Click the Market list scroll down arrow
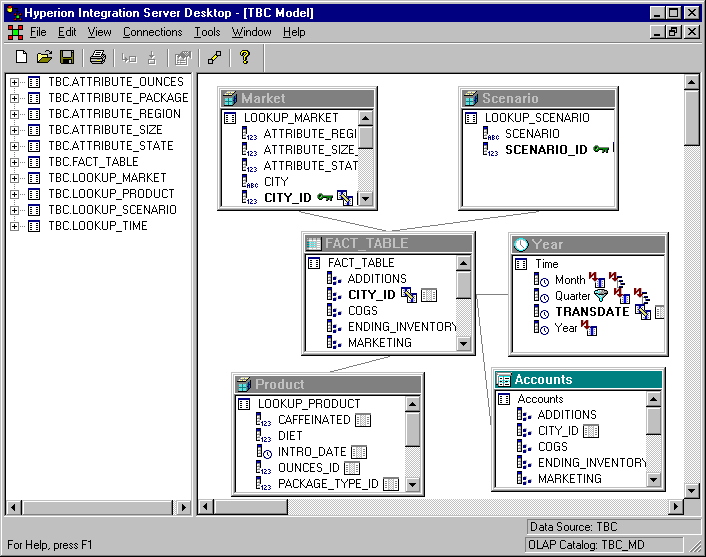Viewport: 706px width, 557px height. click(366, 198)
